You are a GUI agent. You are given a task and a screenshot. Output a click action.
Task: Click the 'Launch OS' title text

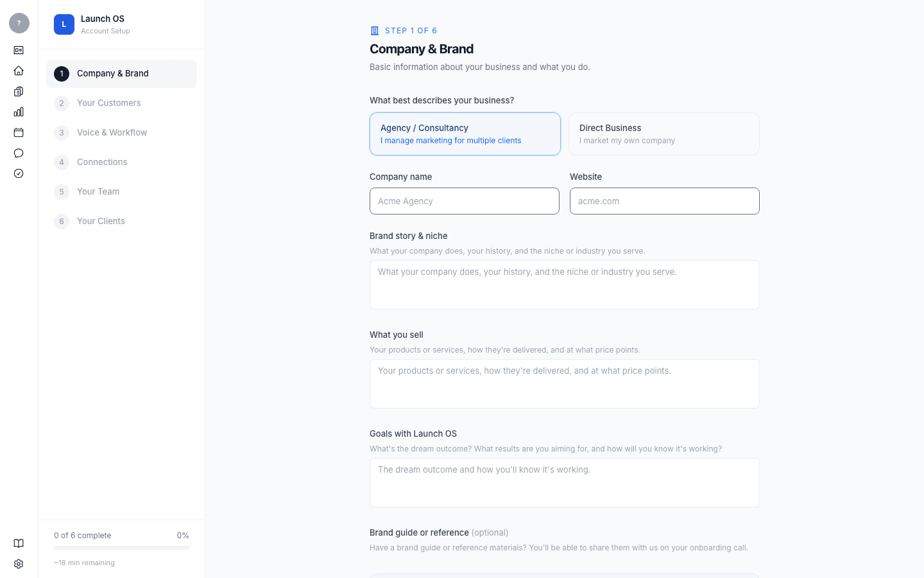[103, 19]
